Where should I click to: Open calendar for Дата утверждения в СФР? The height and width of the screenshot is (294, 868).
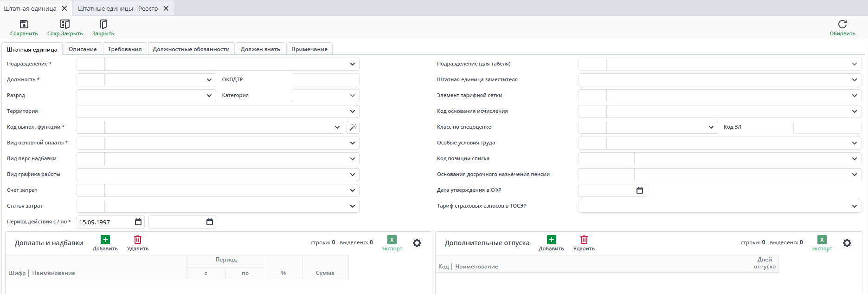point(640,190)
